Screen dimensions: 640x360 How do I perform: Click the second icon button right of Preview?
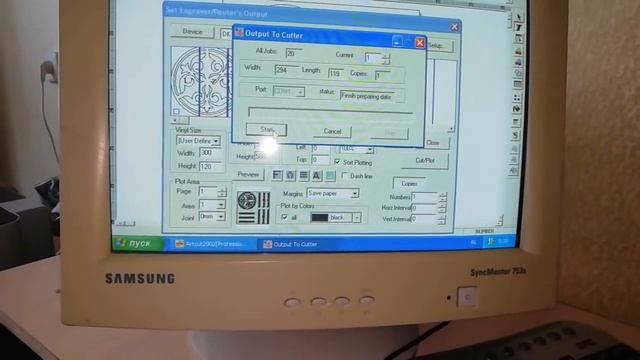click(290, 176)
